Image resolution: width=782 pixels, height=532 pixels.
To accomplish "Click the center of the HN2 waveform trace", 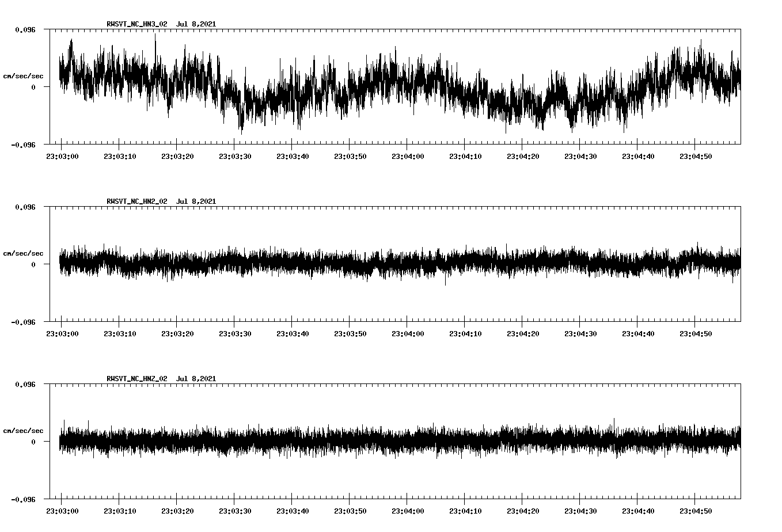I will tap(397, 264).
